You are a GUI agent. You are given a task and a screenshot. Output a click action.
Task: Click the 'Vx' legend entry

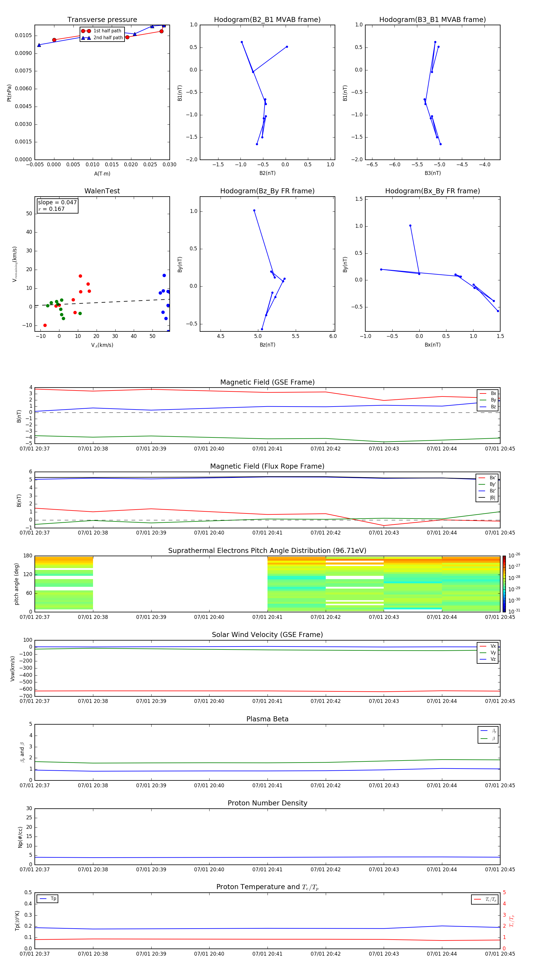[488, 646]
